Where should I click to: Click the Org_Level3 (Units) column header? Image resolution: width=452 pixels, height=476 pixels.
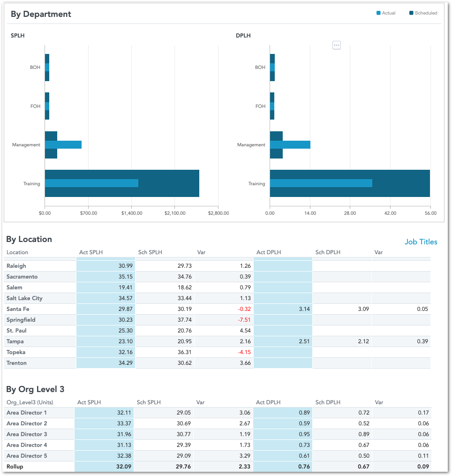(x=29, y=402)
